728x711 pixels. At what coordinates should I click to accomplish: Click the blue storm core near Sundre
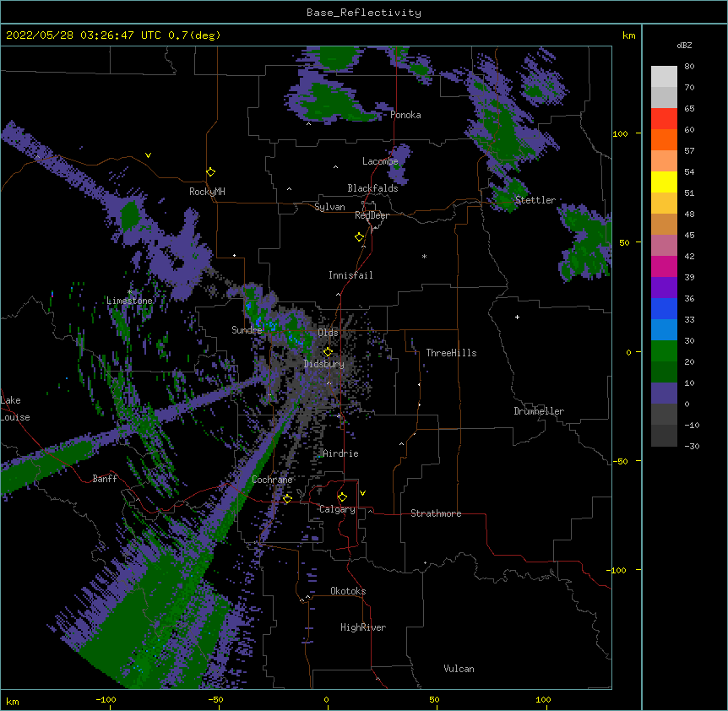click(x=258, y=322)
